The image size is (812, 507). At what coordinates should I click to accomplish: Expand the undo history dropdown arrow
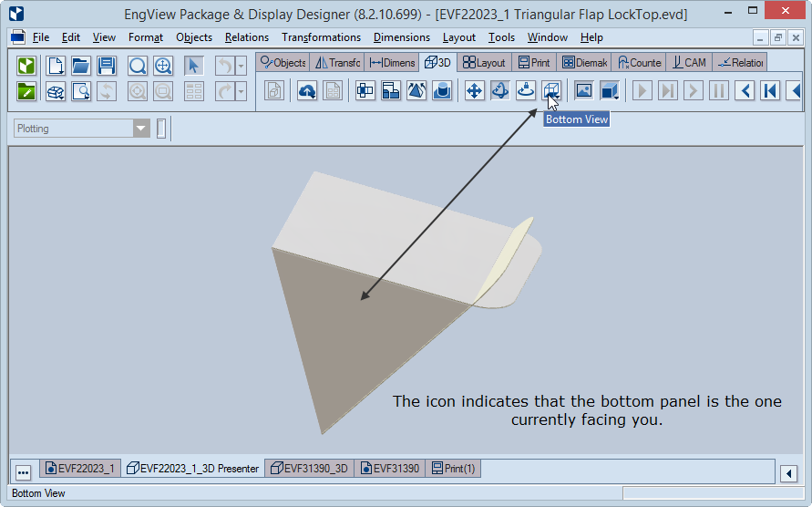(x=241, y=66)
